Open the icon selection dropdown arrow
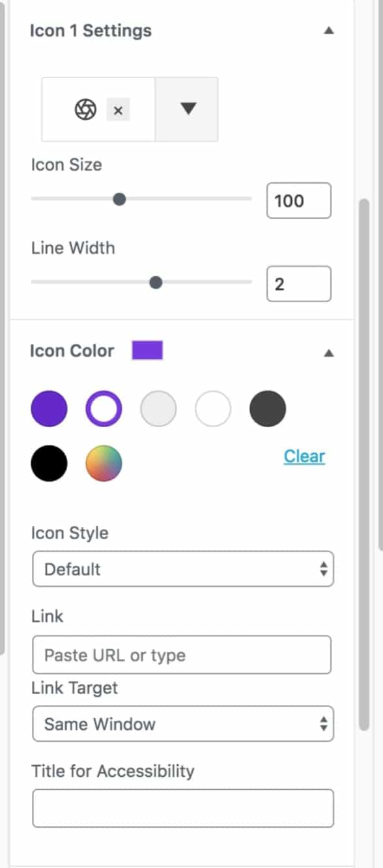This screenshot has width=383, height=868. pyautogui.click(x=186, y=110)
